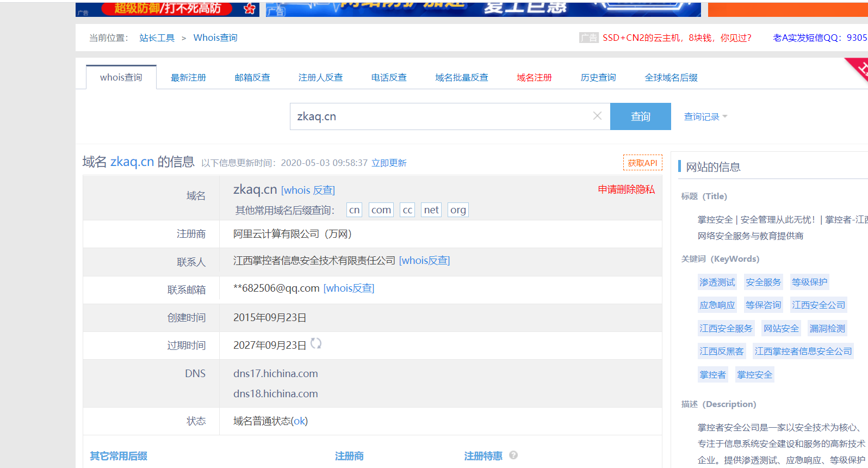Select the org suffix button
Image resolution: width=868 pixels, height=468 pixels.
coord(458,210)
